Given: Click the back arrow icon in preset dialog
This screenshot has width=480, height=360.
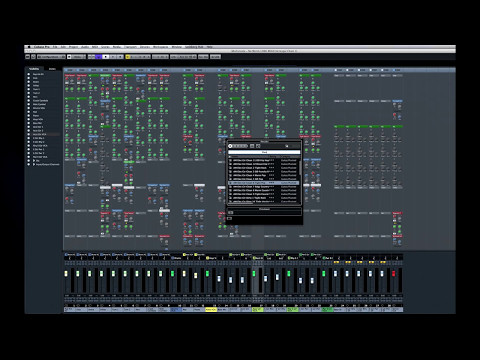Looking at the screenshot, I should [x=230, y=146].
